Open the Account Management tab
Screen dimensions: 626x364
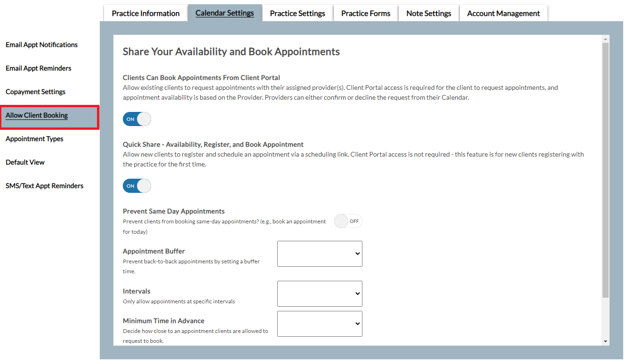(x=503, y=13)
